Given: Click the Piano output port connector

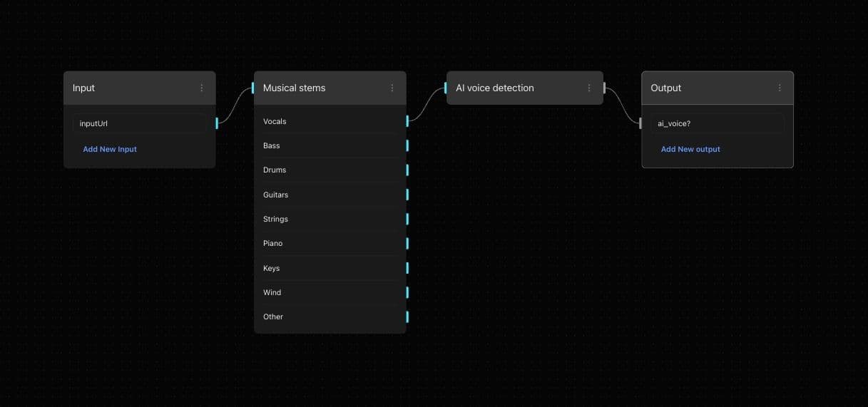Looking at the screenshot, I should (407, 243).
